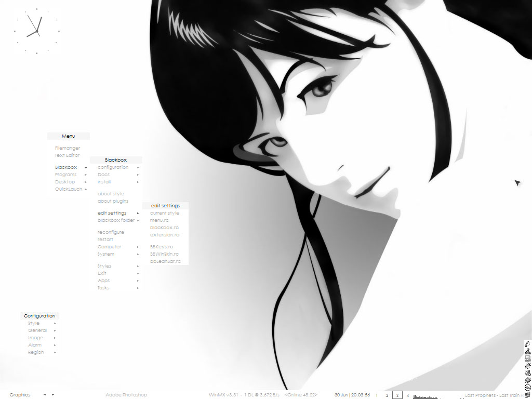Choose about style in Blackbox menu
Image resolution: width=532 pixels, height=399 pixels.
(x=111, y=194)
